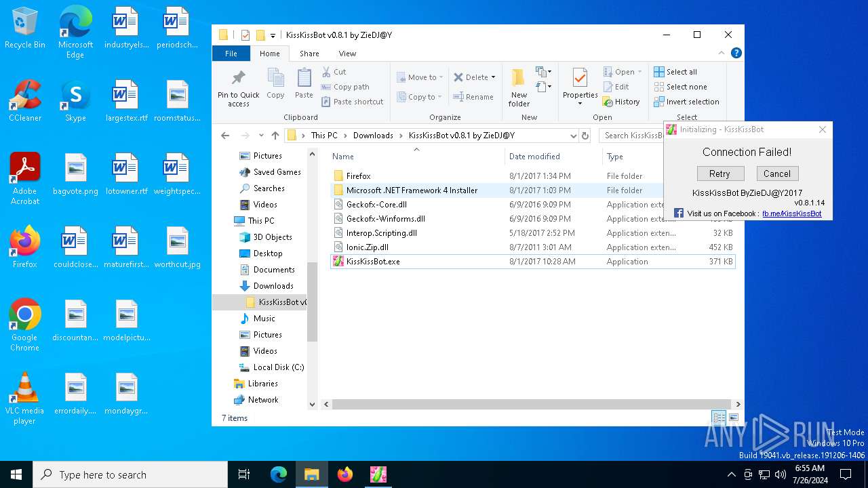Open the Explorer help icon
Screen dimensions: 868x488
[736, 53]
